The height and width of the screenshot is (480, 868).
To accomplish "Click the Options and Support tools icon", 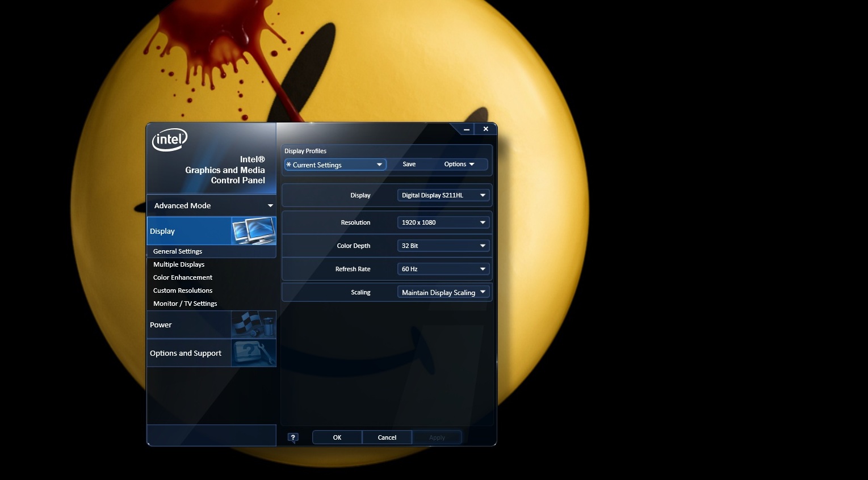I will pyautogui.click(x=253, y=353).
